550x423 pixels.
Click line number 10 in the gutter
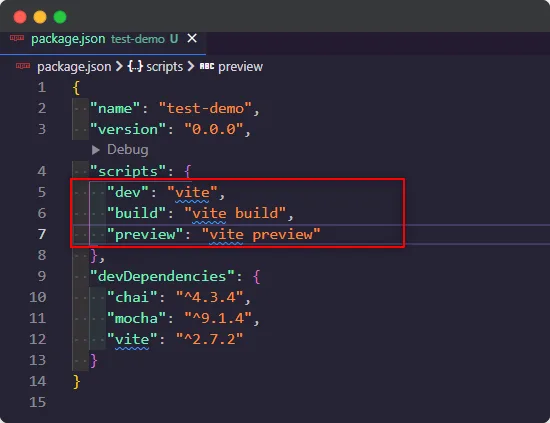click(38, 297)
